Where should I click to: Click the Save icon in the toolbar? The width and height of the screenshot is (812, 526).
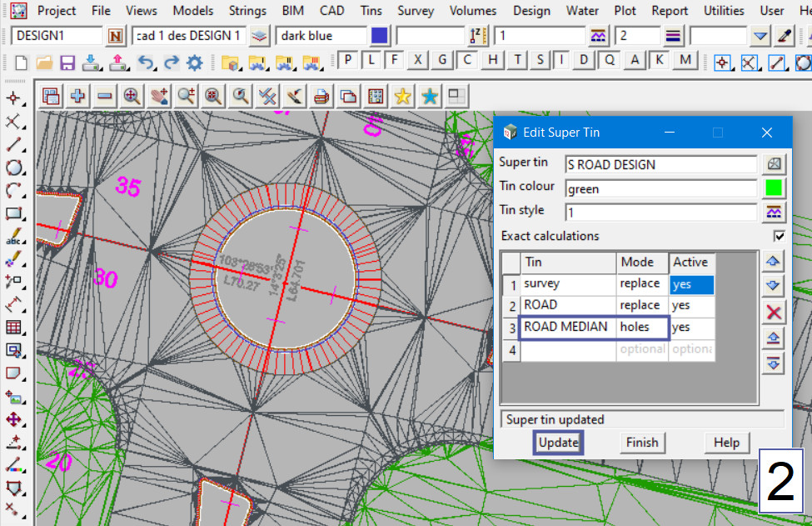pyautogui.click(x=67, y=63)
